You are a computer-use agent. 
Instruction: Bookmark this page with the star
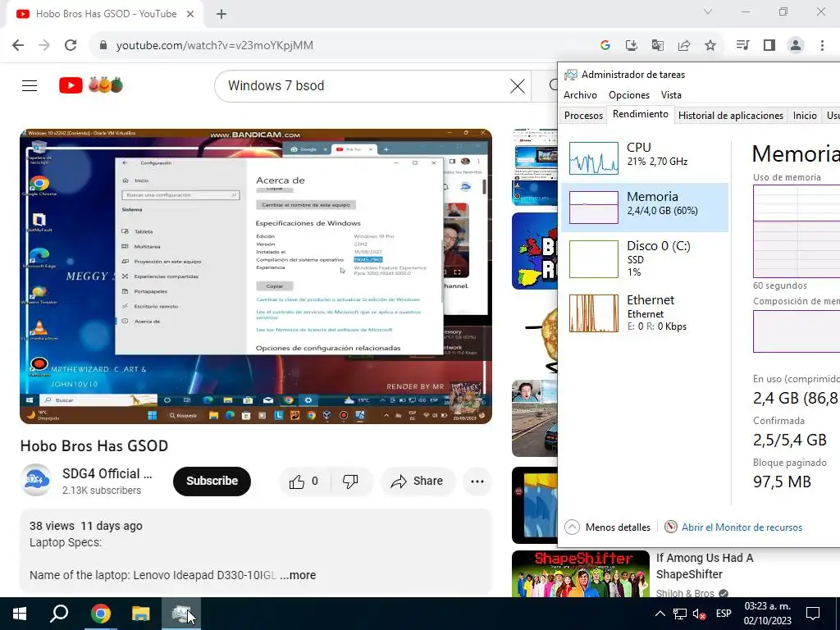coord(710,45)
